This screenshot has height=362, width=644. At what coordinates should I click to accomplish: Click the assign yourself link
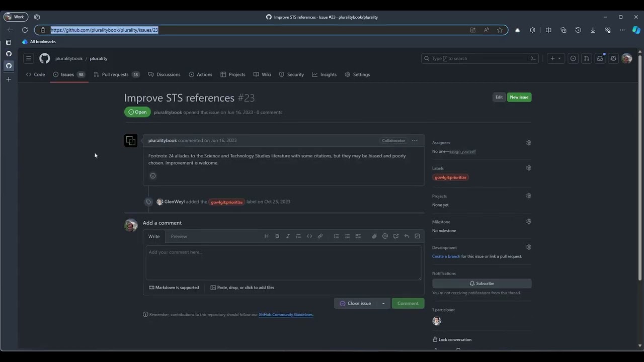[x=462, y=151]
